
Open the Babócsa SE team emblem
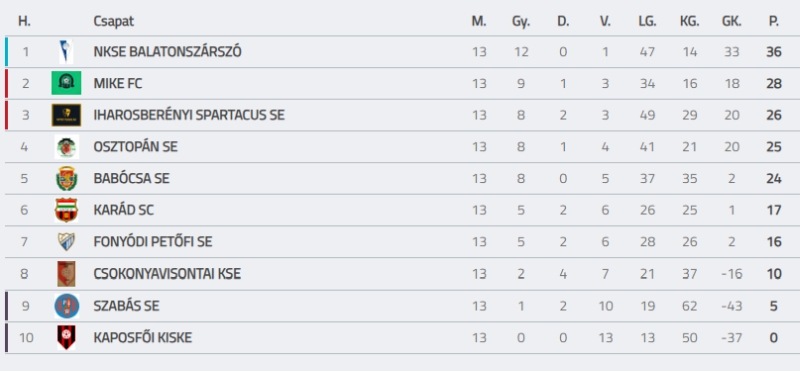[66, 179]
